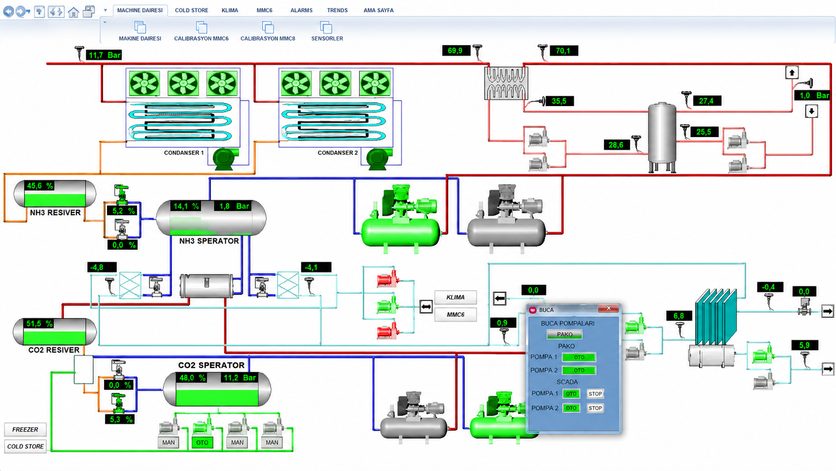836x471 pixels.
Task: Select the MACHINE DAIRESI tab
Action: click(140, 10)
